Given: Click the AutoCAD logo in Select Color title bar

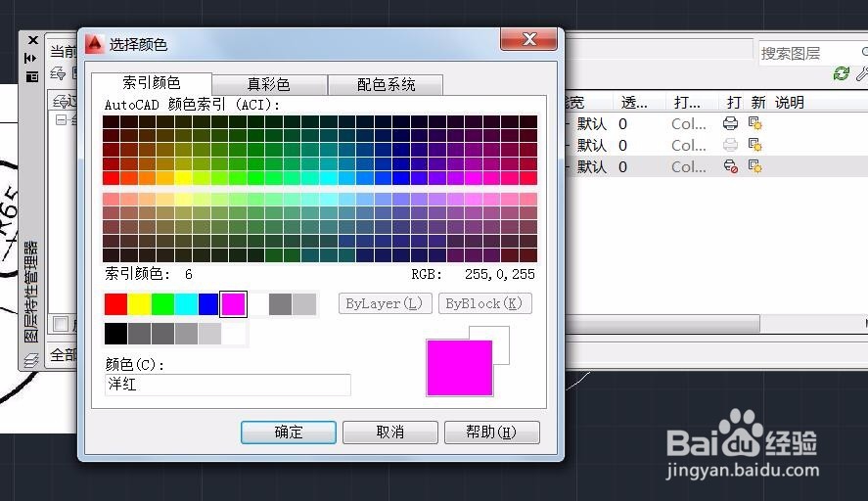Looking at the screenshot, I should pyautogui.click(x=95, y=44).
